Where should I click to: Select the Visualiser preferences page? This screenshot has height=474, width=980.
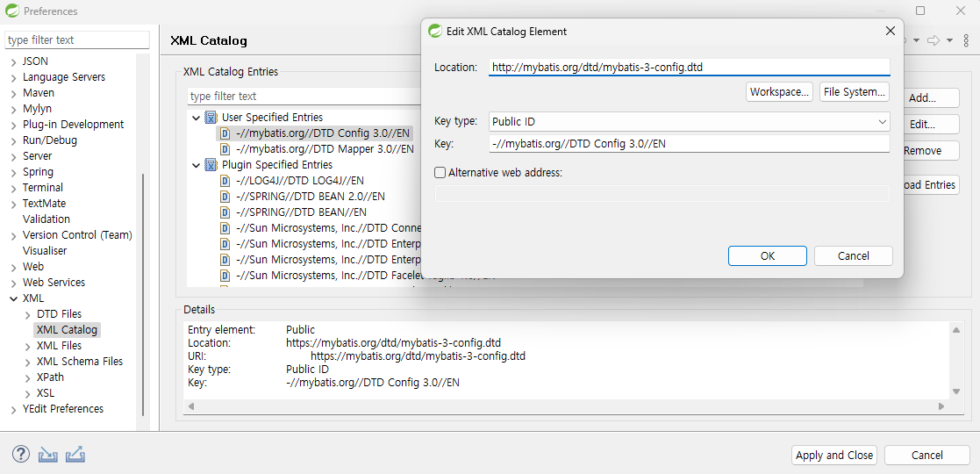45,251
